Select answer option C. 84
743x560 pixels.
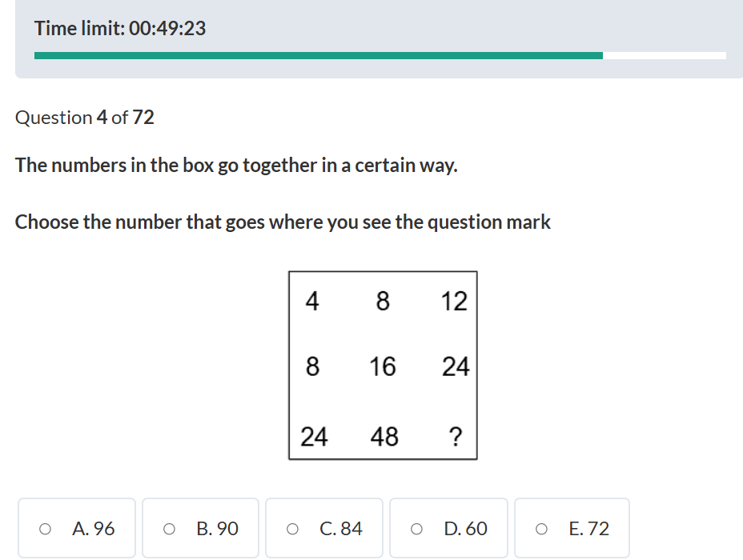click(324, 528)
